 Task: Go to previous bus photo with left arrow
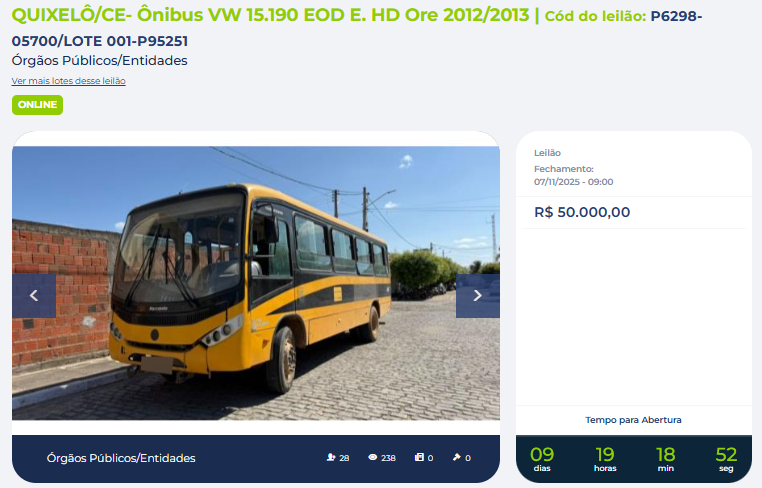(34, 296)
